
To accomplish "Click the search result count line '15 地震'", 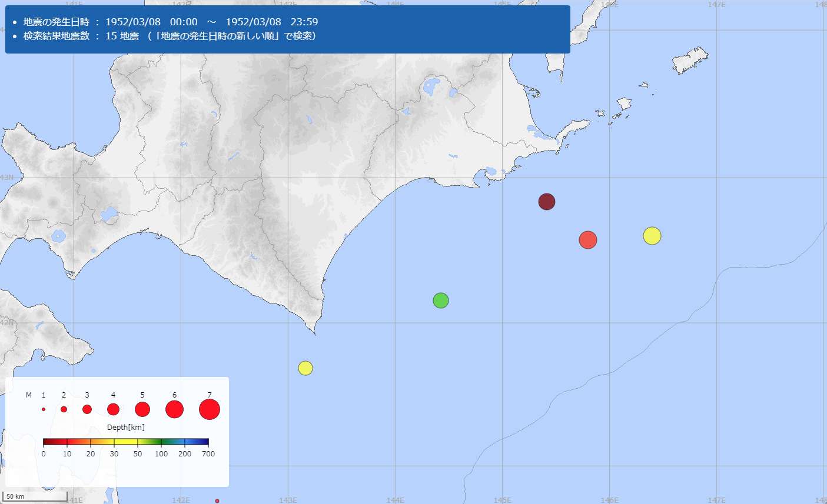I will tap(170, 36).
